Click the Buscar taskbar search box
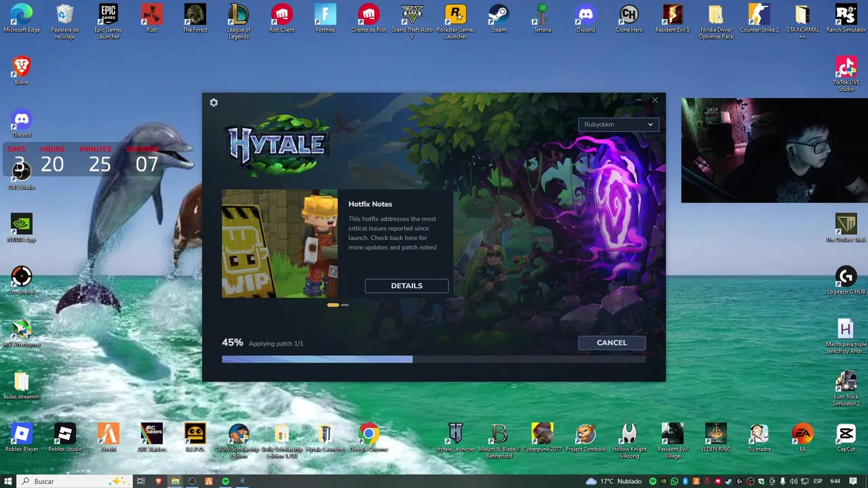The width and height of the screenshot is (868, 488). click(75, 481)
